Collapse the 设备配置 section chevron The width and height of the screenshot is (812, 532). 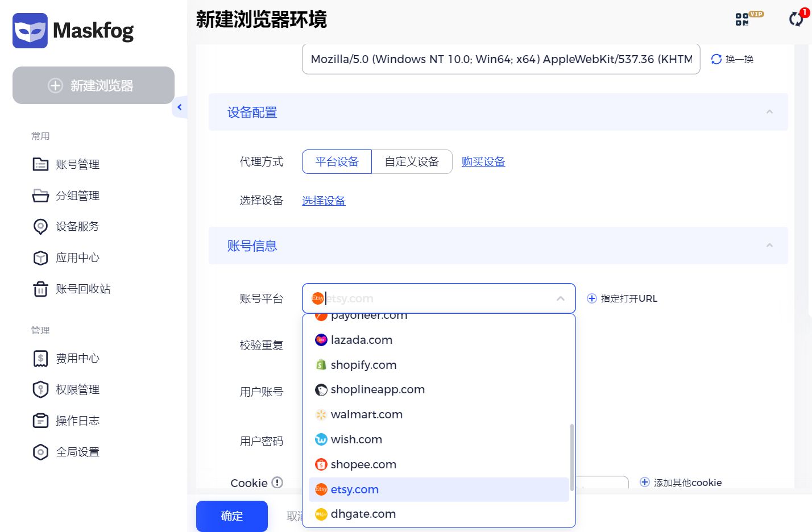tap(769, 112)
